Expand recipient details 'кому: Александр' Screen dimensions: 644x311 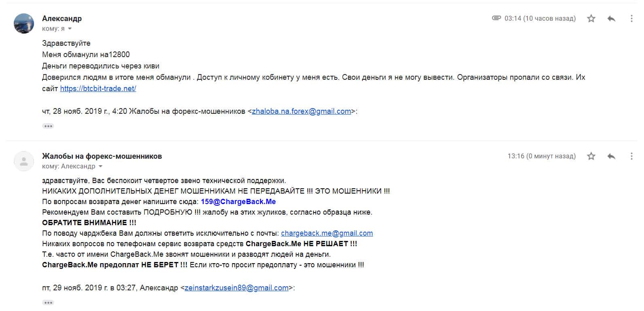click(100, 166)
